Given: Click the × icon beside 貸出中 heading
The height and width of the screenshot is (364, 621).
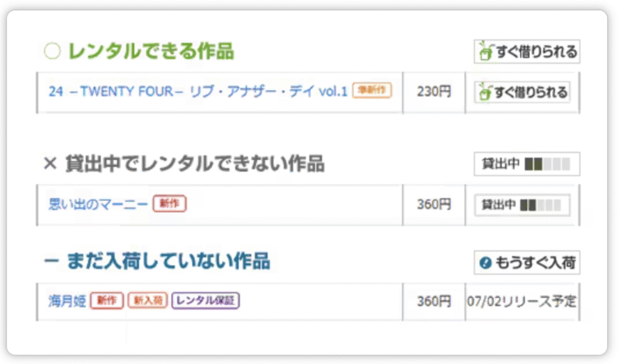Looking at the screenshot, I should [x=50, y=164].
